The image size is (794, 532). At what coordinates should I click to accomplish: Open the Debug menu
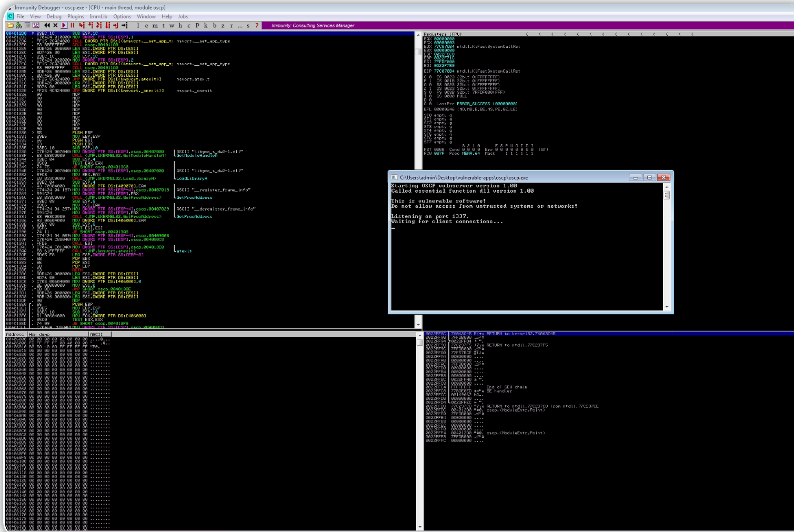pyautogui.click(x=54, y=16)
